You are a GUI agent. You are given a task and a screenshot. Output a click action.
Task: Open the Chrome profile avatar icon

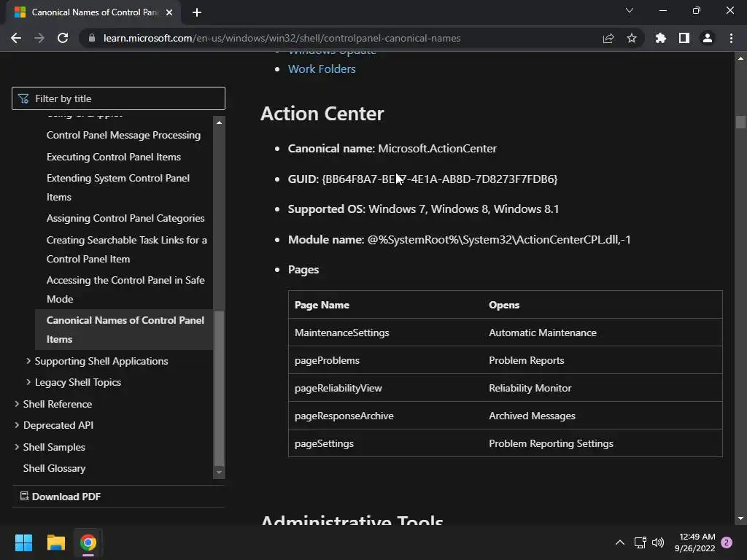coord(708,38)
